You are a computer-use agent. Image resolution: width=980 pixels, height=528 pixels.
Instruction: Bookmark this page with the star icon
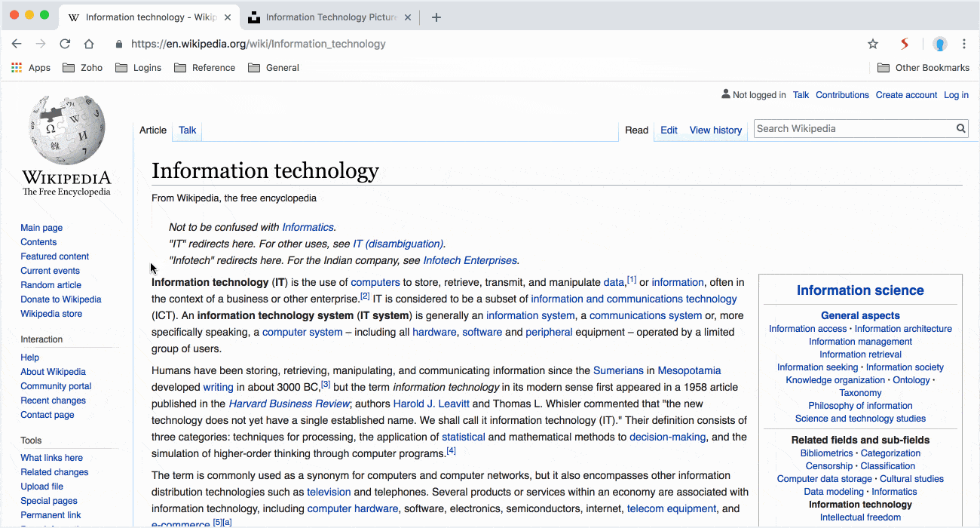(873, 44)
